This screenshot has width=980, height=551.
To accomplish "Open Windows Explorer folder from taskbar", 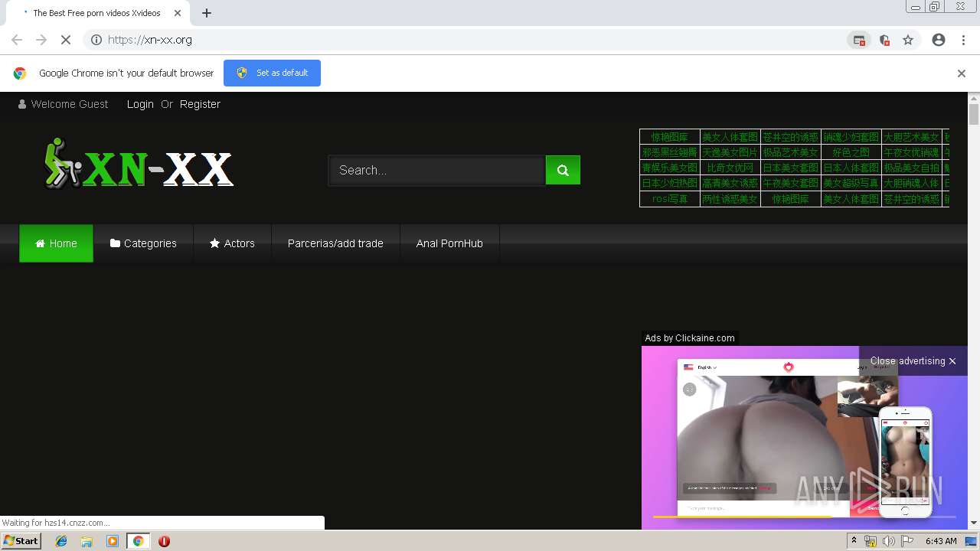I will [87, 541].
